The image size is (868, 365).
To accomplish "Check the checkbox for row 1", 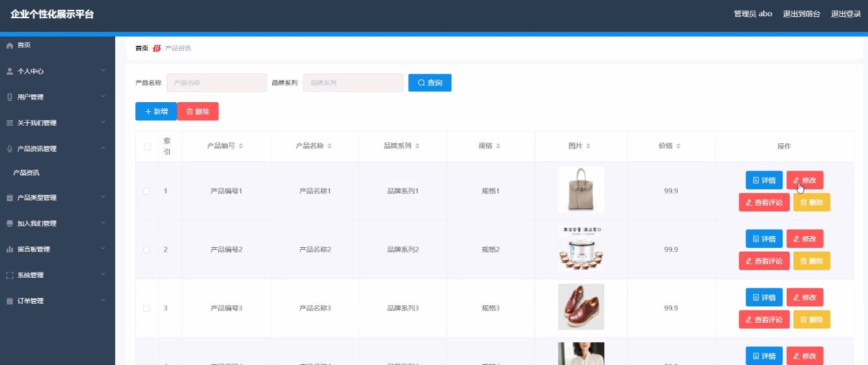I will coord(147,191).
